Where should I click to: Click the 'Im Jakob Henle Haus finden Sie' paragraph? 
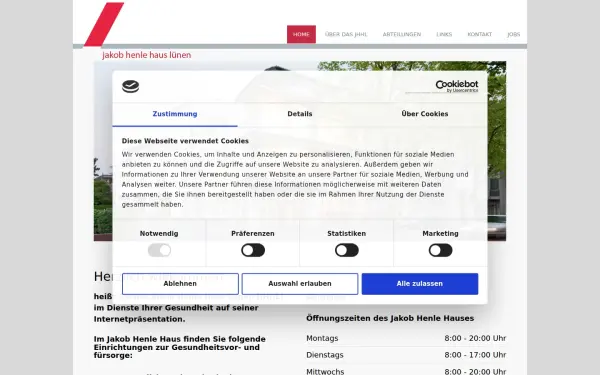pyautogui.click(x=180, y=347)
